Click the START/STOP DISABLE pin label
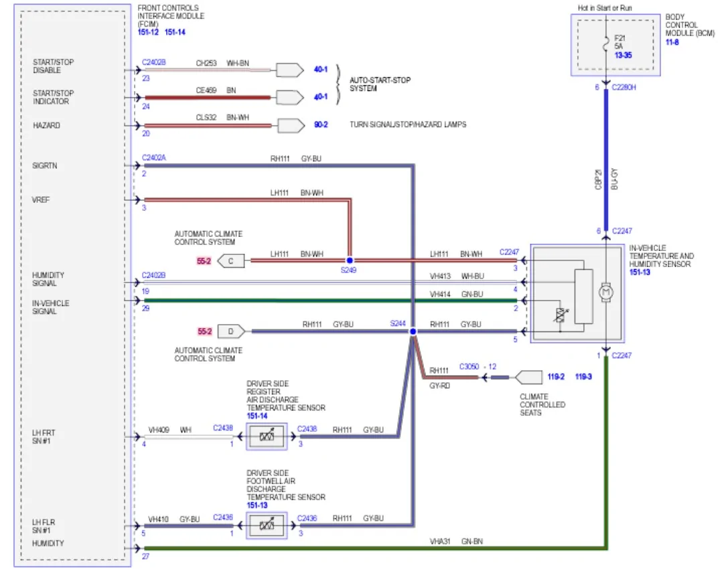The image size is (728, 569). click(x=54, y=66)
